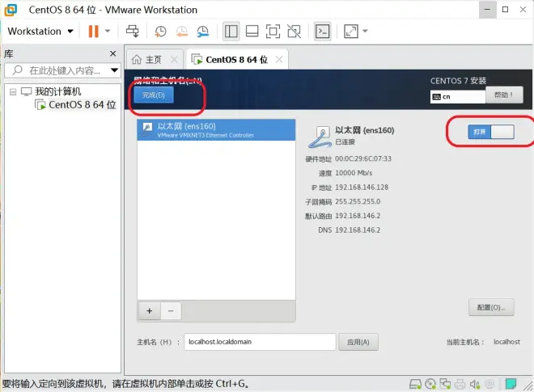534x392 pixels.
Task: Enter full screen mode
Action: click(273, 32)
